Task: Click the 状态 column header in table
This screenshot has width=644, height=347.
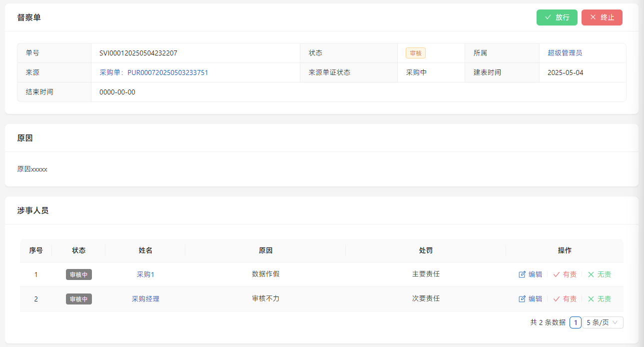Action: coord(79,250)
